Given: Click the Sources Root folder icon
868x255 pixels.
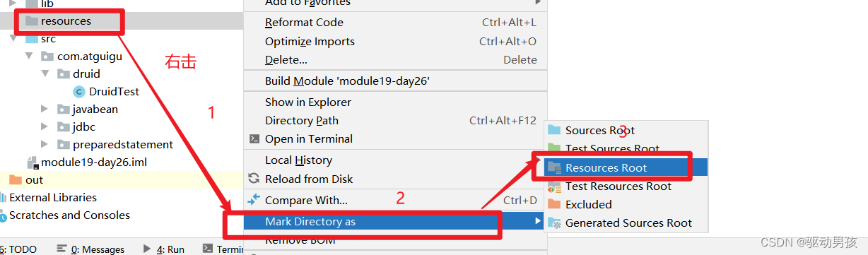Looking at the screenshot, I should [554, 130].
